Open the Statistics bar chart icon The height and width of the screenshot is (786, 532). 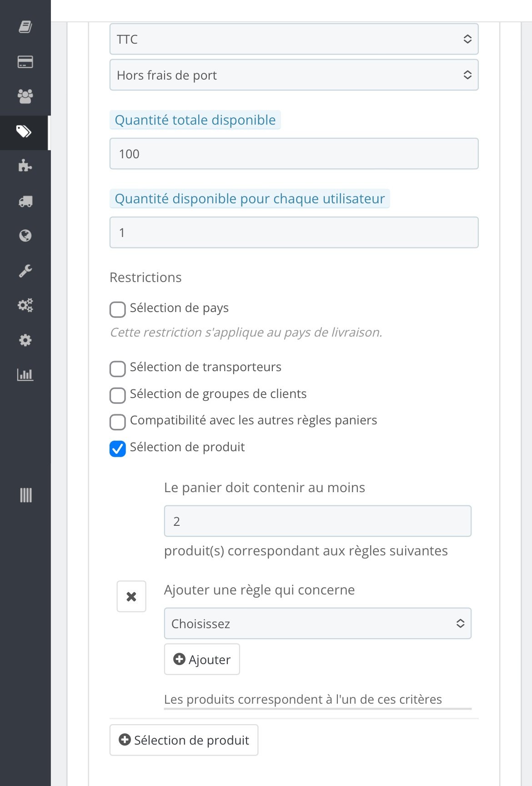[x=25, y=375]
